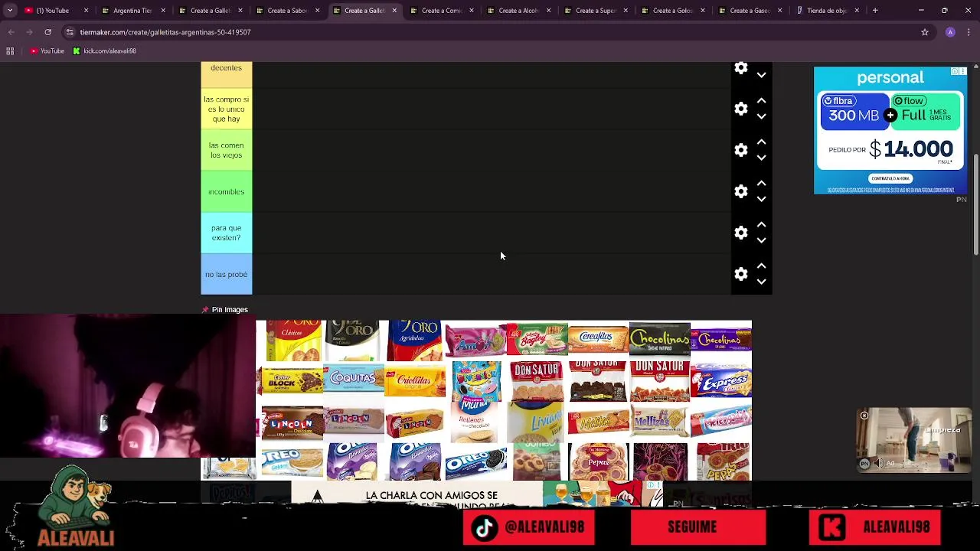
Task: Open settings gear for 'no las probé' tier
Action: click(x=740, y=274)
